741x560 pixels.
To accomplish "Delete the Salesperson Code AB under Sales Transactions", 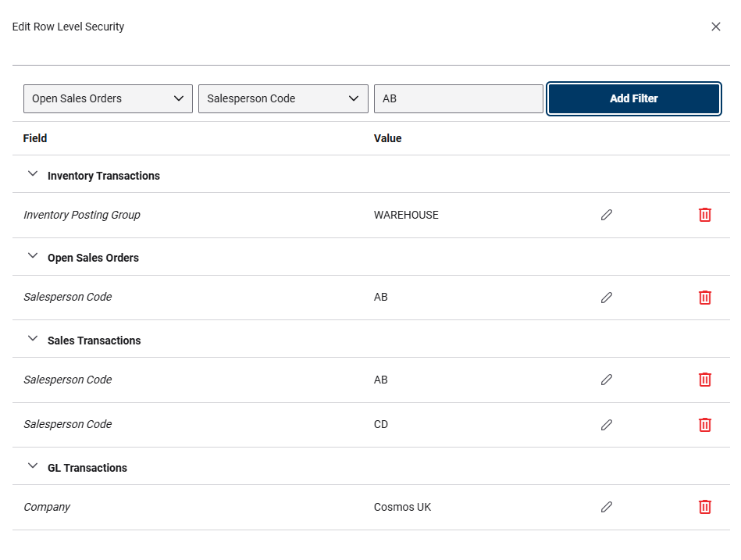I will (705, 380).
